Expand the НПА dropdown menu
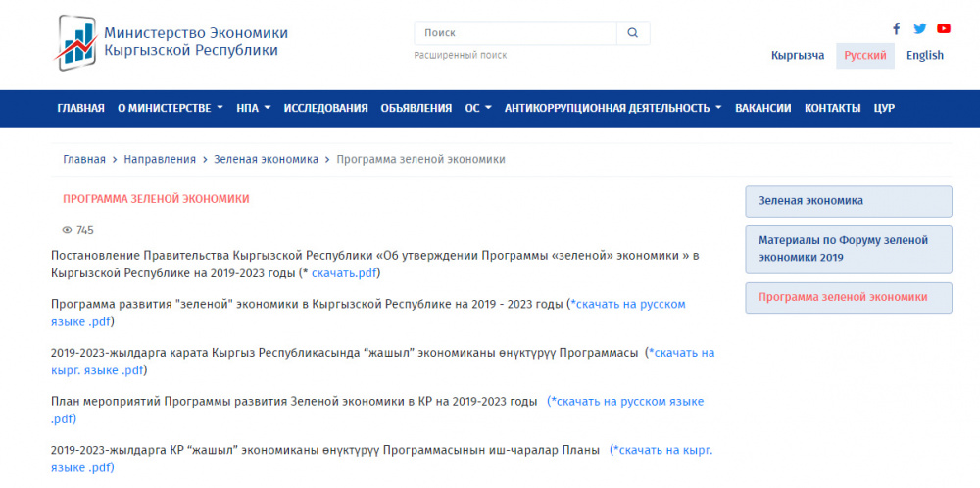The width and height of the screenshot is (980, 488). 253,109
